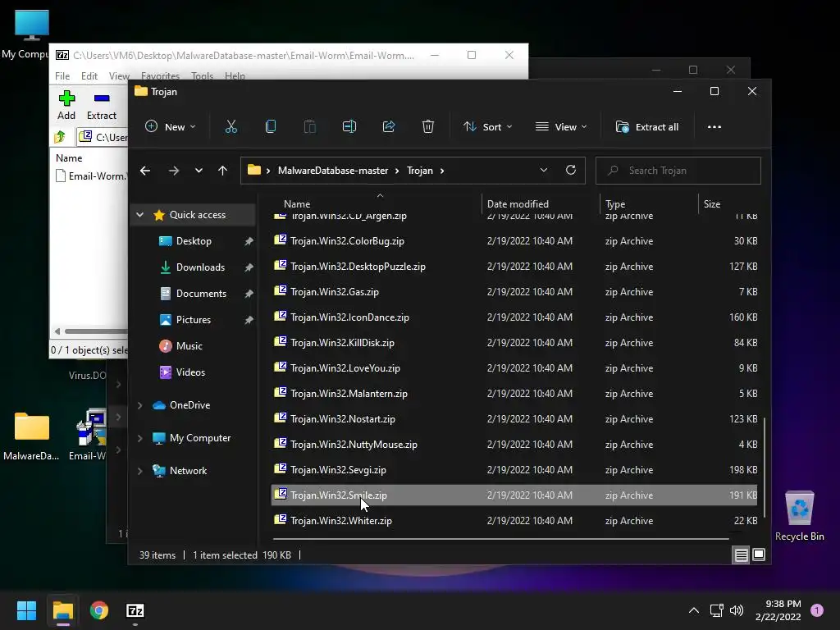This screenshot has height=630, width=840.
Task: Open the View dropdown
Action: tap(561, 127)
